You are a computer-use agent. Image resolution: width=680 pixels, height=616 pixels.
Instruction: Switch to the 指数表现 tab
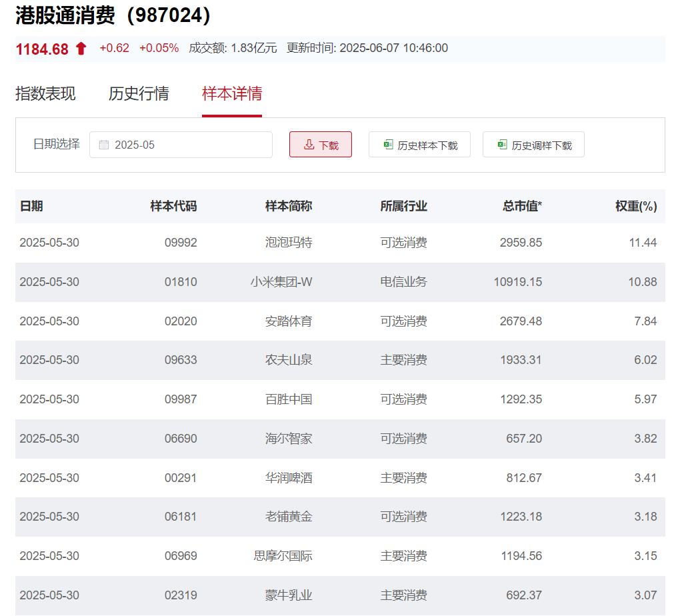click(46, 94)
